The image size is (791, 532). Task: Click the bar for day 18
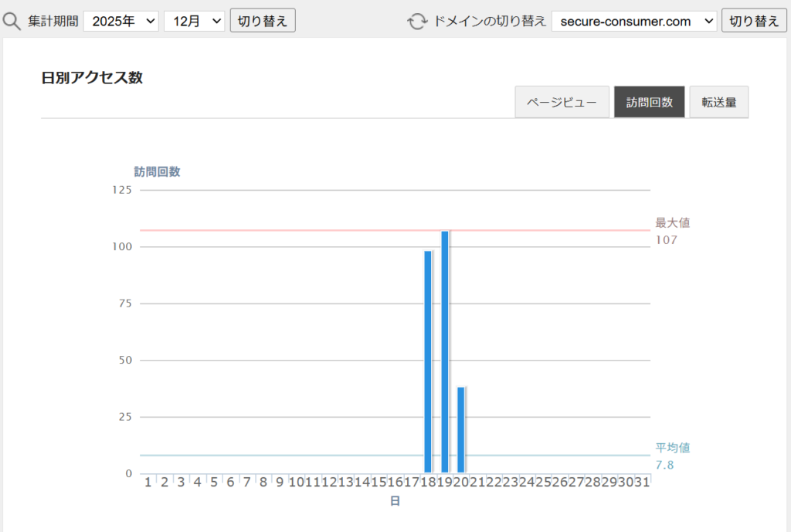coord(428,361)
